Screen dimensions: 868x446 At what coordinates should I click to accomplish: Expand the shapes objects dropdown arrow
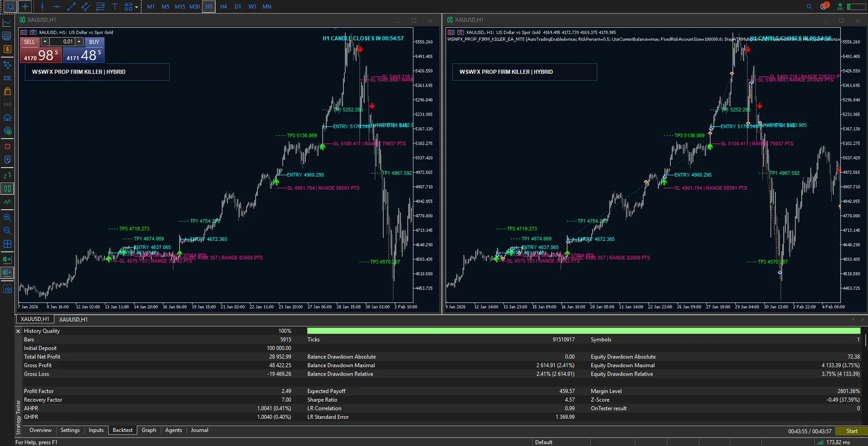coord(137,7)
